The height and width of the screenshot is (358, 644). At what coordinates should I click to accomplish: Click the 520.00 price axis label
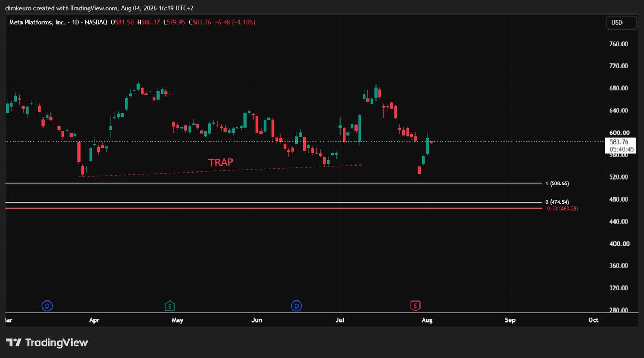[x=619, y=177]
